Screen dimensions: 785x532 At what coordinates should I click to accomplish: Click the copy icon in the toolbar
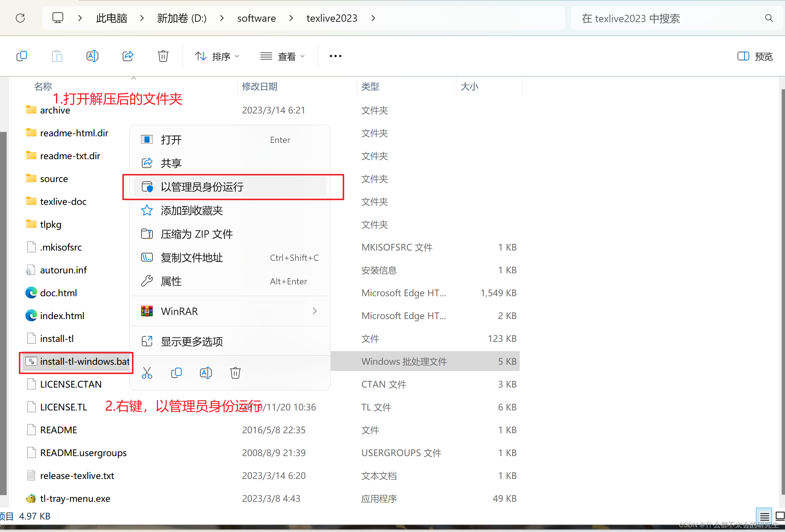22,56
